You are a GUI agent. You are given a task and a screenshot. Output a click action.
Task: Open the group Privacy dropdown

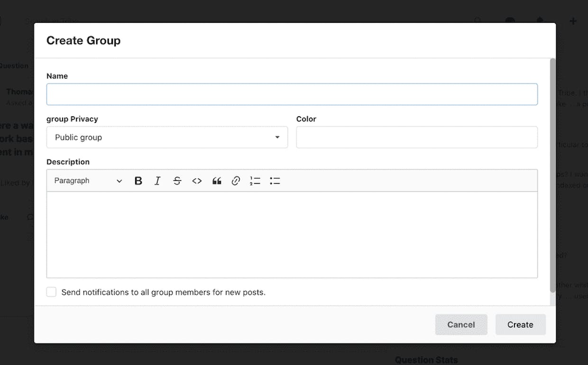click(x=167, y=137)
